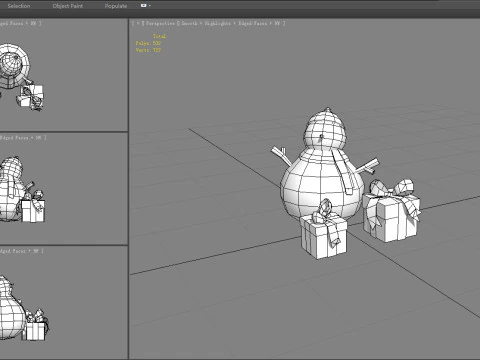Activate the middle-left viewport snowman view
Viewport: 480px width, 360px height.
point(12,188)
